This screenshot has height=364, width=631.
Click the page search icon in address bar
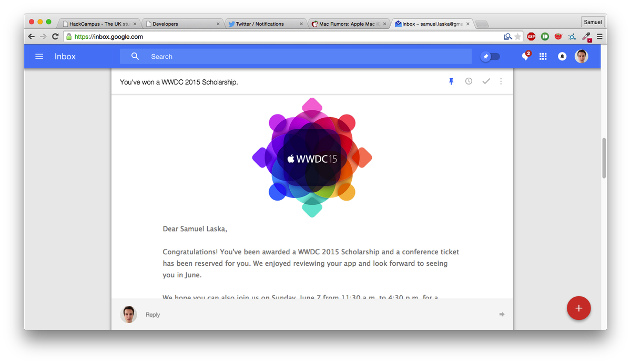tap(507, 37)
